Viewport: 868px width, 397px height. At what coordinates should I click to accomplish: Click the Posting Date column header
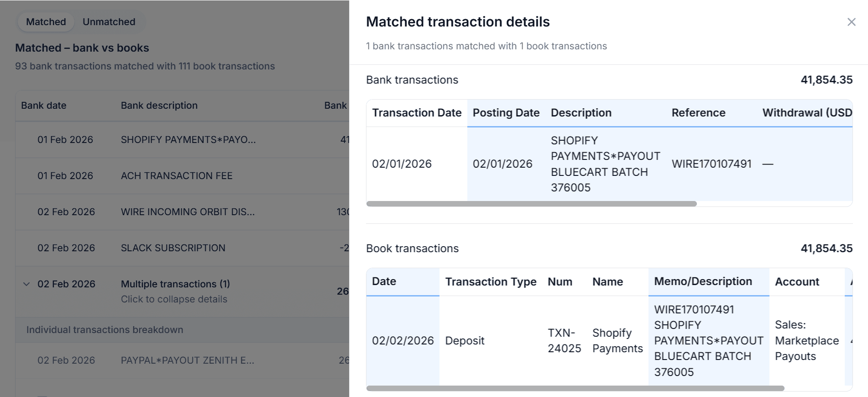(506, 113)
